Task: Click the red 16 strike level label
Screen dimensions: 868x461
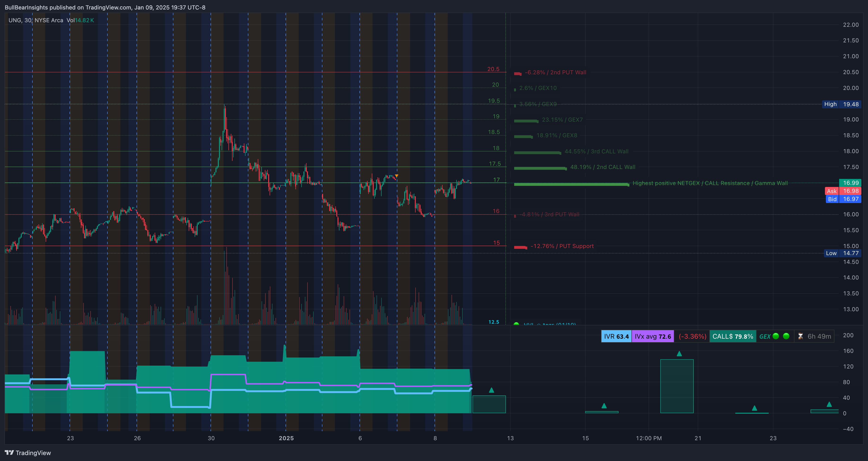Action: pyautogui.click(x=496, y=211)
